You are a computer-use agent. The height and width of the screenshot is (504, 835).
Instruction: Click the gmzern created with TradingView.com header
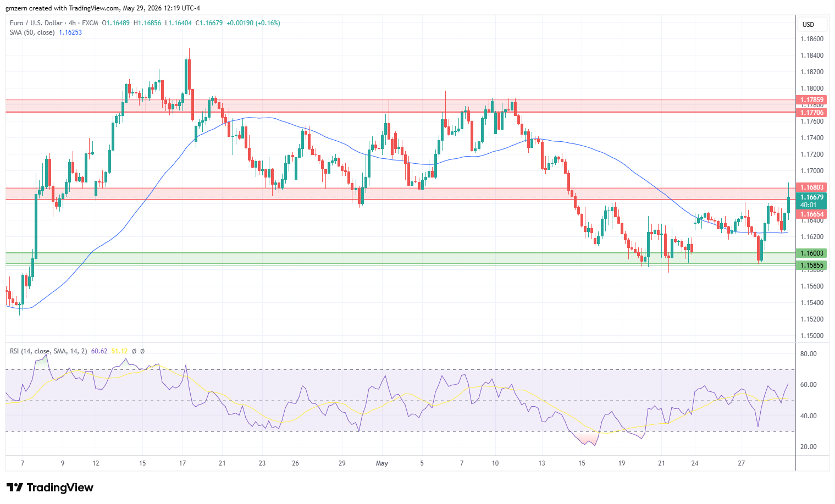coord(103,8)
